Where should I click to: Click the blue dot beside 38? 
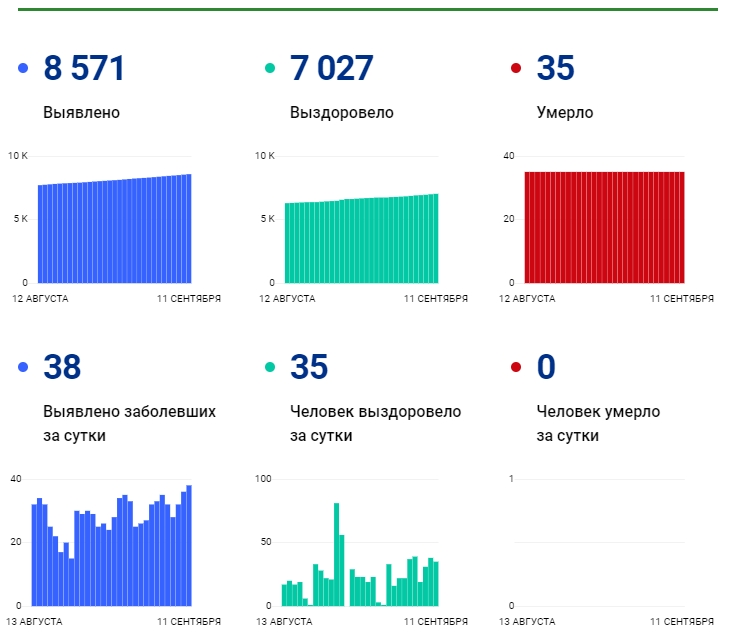coord(23,367)
